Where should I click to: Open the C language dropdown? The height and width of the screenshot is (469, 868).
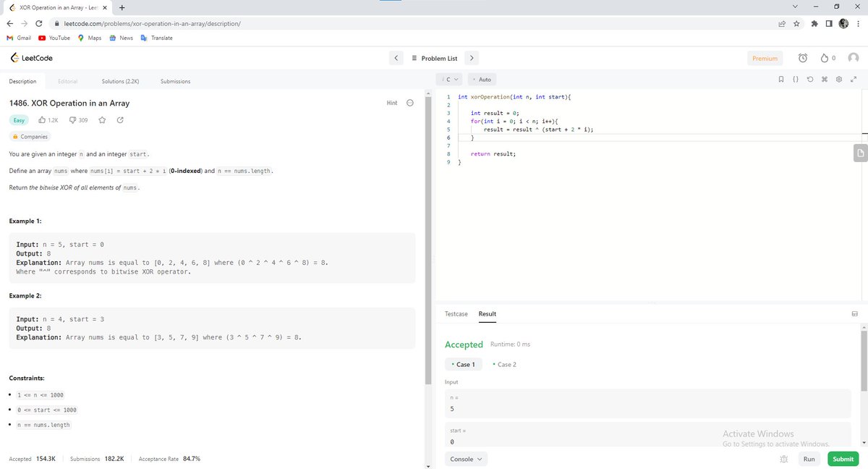450,79
